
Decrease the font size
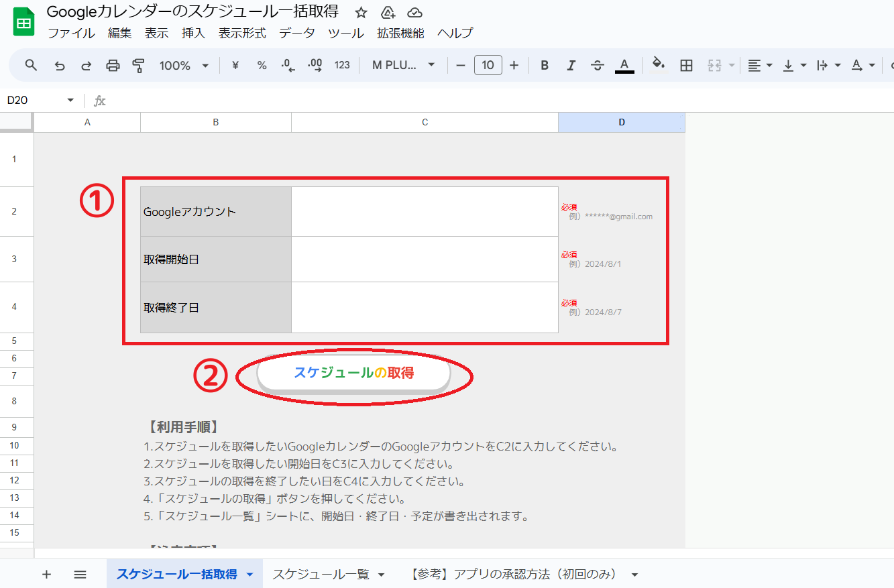click(x=461, y=65)
